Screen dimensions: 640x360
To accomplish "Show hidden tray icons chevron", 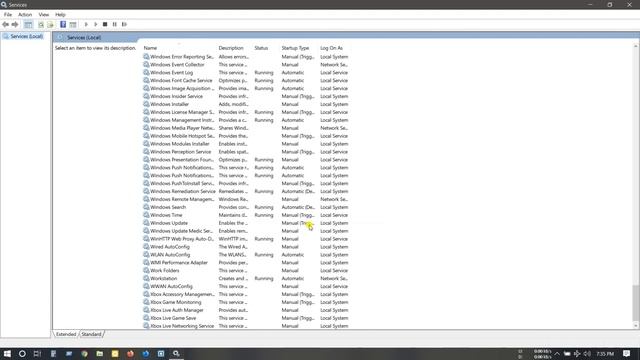I will point(557,353).
